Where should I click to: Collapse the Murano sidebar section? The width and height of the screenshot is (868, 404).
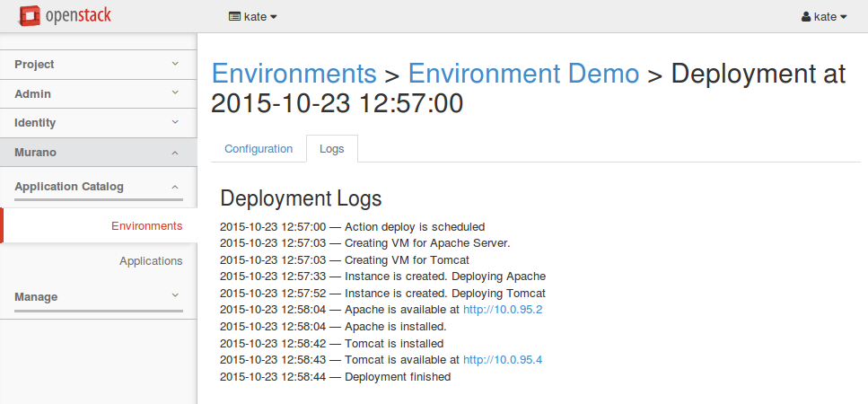coord(98,153)
